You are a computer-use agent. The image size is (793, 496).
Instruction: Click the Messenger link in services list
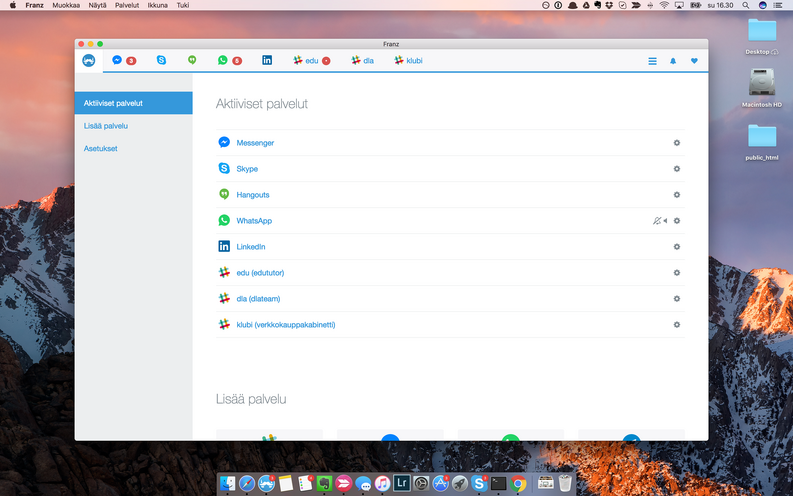(x=255, y=143)
